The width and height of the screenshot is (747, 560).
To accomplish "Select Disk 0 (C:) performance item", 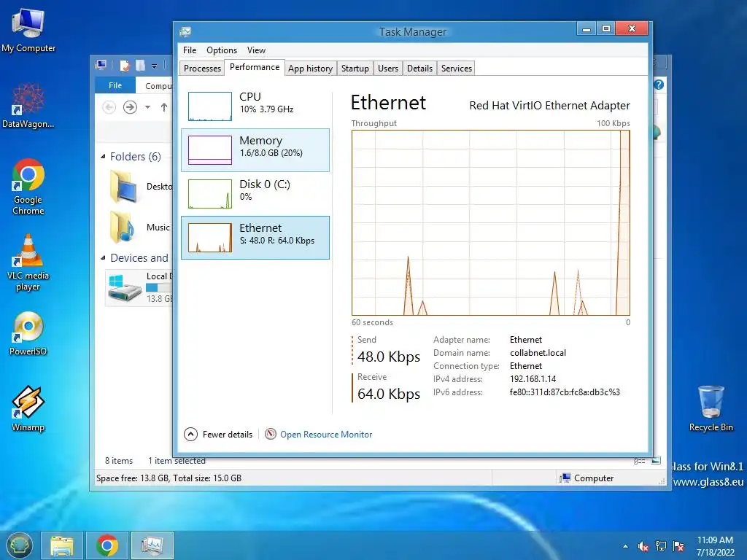I will click(x=255, y=193).
